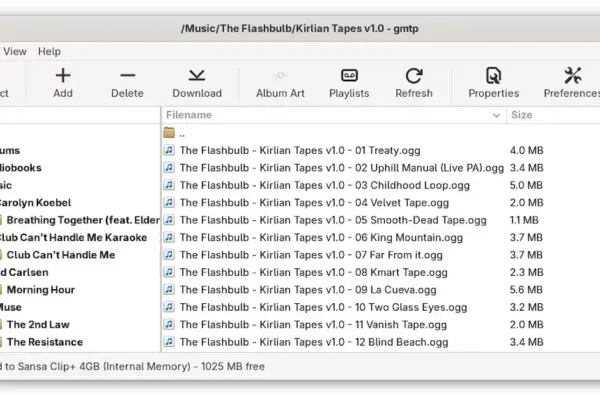Image resolution: width=600 pixels, height=400 pixels.
Task: Select 'The Resistance' tree folder
Action: [x=45, y=342]
